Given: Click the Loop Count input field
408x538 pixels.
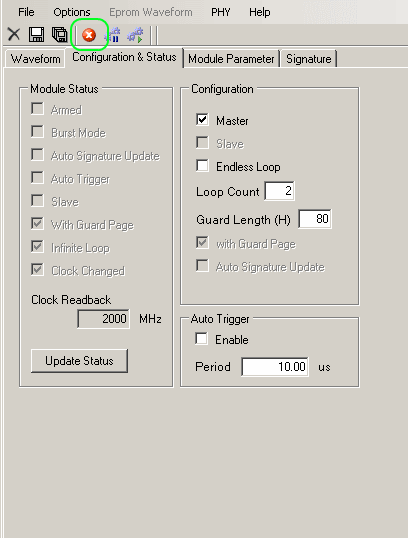Looking at the screenshot, I should (279, 191).
